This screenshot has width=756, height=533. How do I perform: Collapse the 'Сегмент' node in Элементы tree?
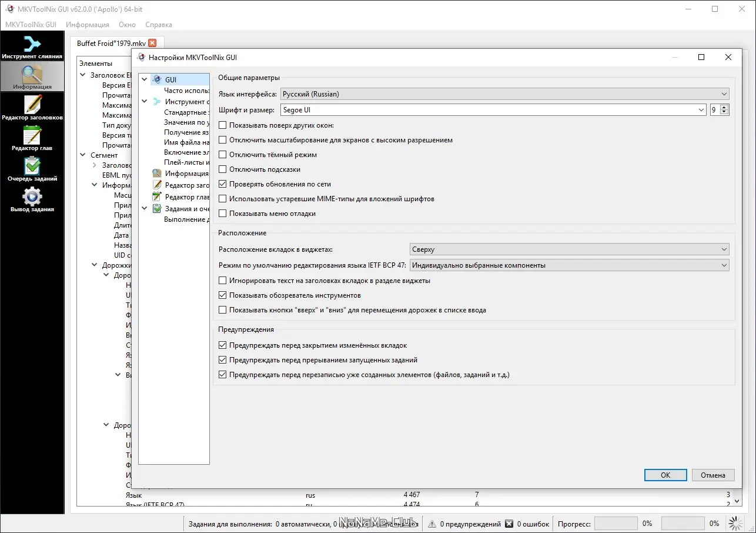[83, 155]
